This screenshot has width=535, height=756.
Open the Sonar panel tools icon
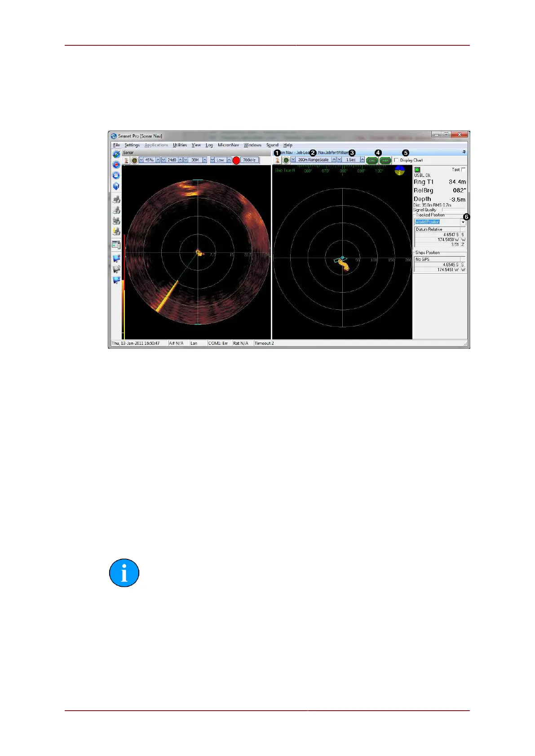tap(127, 160)
